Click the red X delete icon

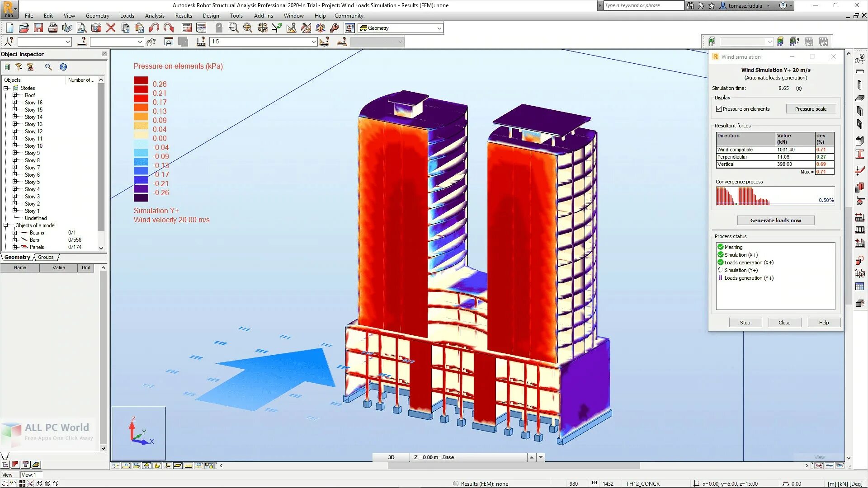click(111, 28)
